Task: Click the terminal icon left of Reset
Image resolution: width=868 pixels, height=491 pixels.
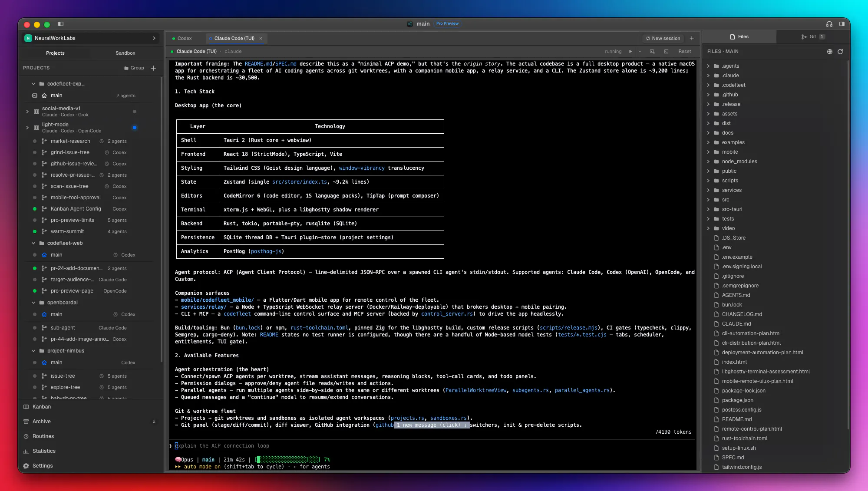Action: (x=666, y=52)
